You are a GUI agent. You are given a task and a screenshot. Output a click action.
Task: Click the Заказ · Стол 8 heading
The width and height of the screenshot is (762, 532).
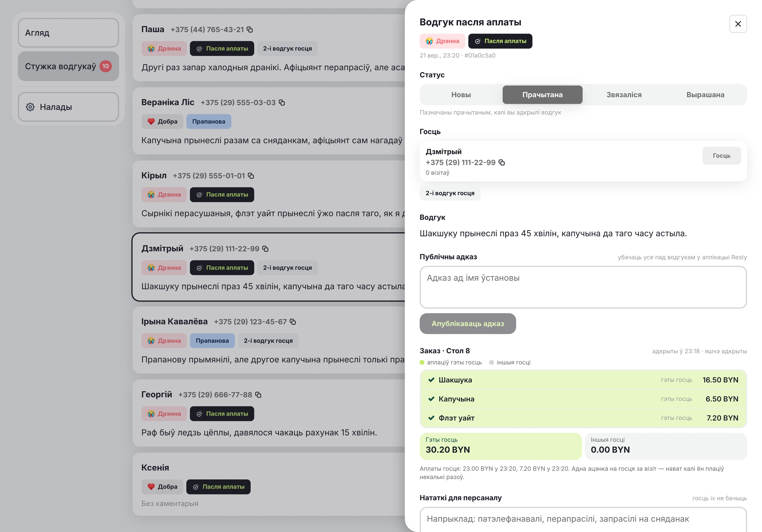445,351
